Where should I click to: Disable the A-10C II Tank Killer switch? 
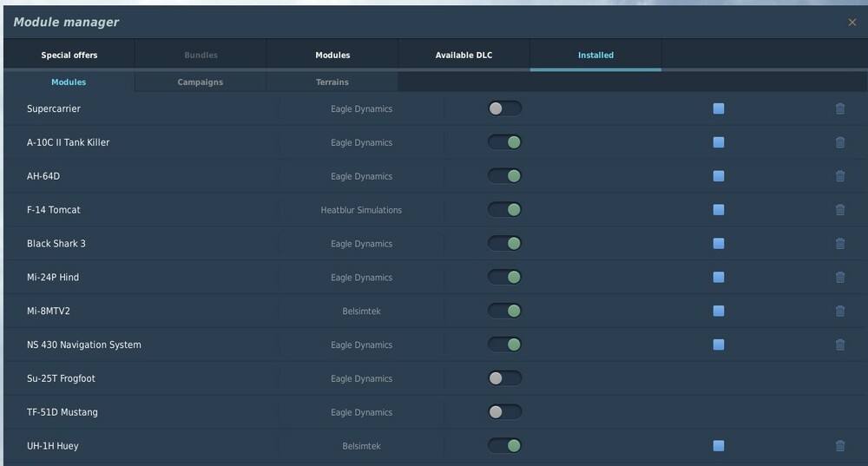(505, 142)
